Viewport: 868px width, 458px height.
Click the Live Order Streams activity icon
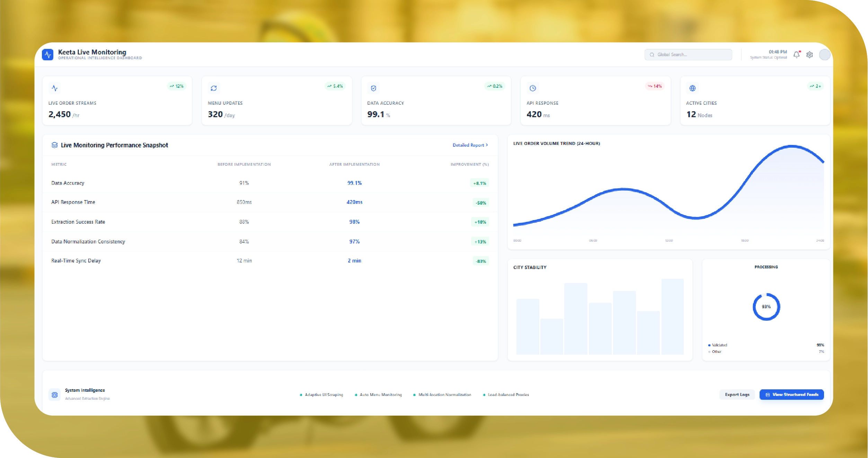(x=54, y=88)
